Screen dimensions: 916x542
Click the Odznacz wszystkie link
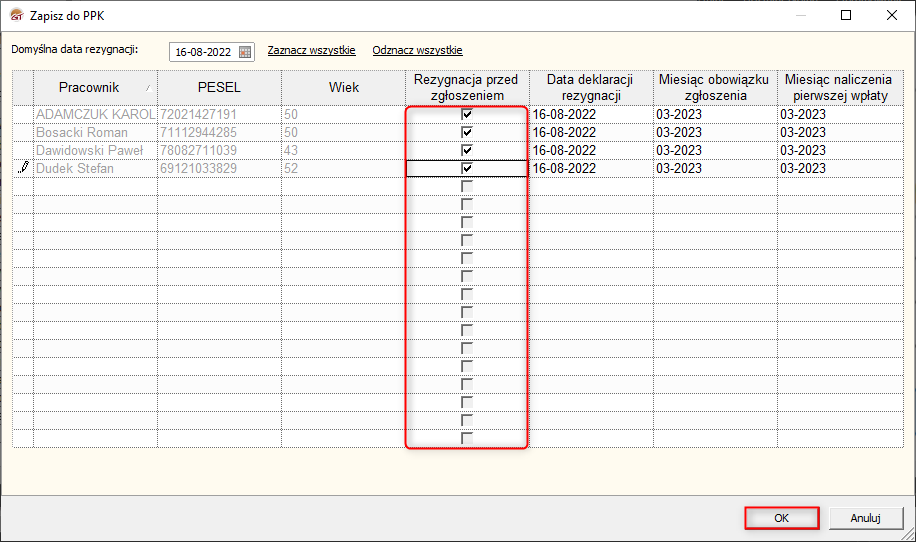coord(418,50)
